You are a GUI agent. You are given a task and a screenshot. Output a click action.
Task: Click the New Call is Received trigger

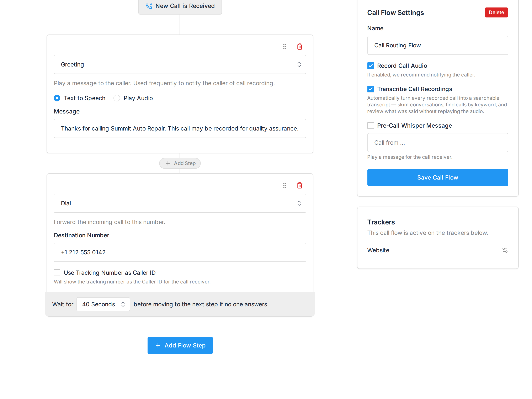click(x=180, y=6)
